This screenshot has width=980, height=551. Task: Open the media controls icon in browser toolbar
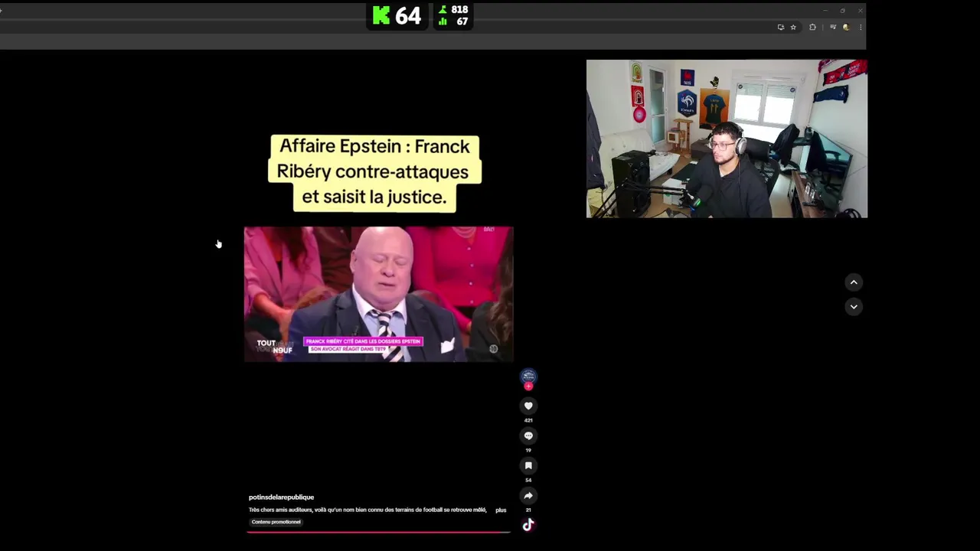pyautogui.click(x=833, y=27)
